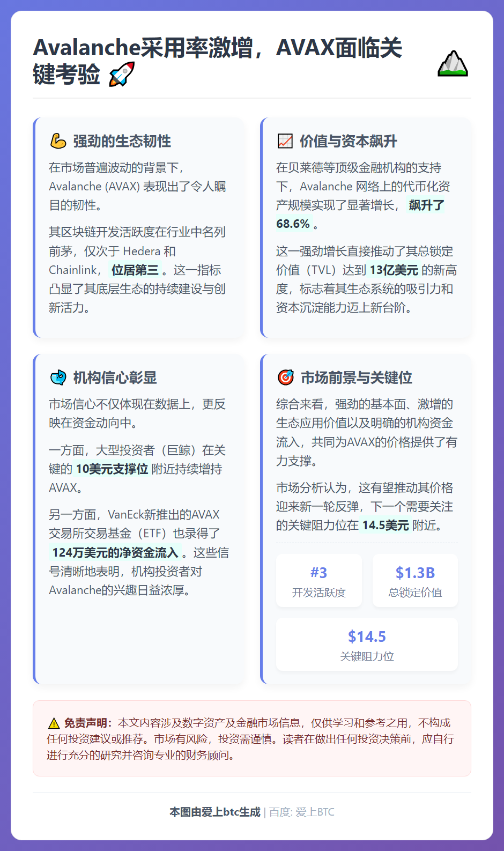Click the main headline about Avalanche adoption
Screen dimensions: 504x851
217,61
